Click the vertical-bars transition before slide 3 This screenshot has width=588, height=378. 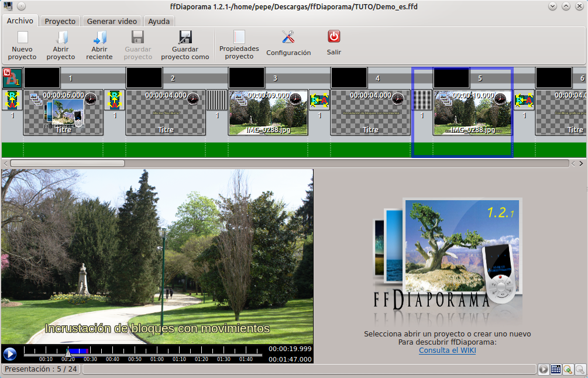click(217, 100)
